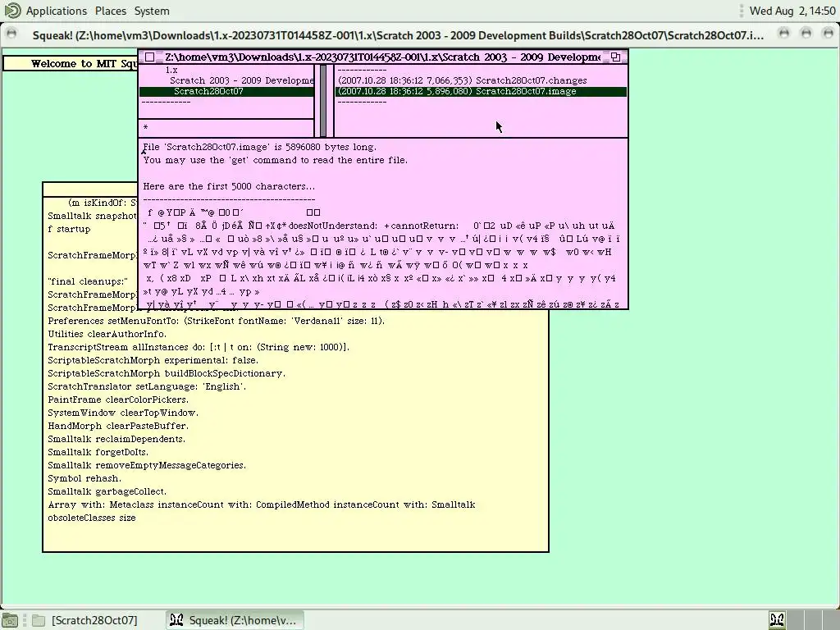Click the window menu icon left of Squeak! title
This screenshot has width=840, height=630.
coord(11,34)
